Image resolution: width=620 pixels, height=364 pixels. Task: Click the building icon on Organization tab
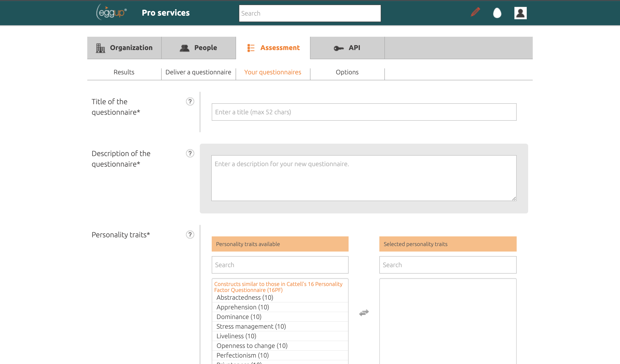pyautogui.click(x=100, y=48)
